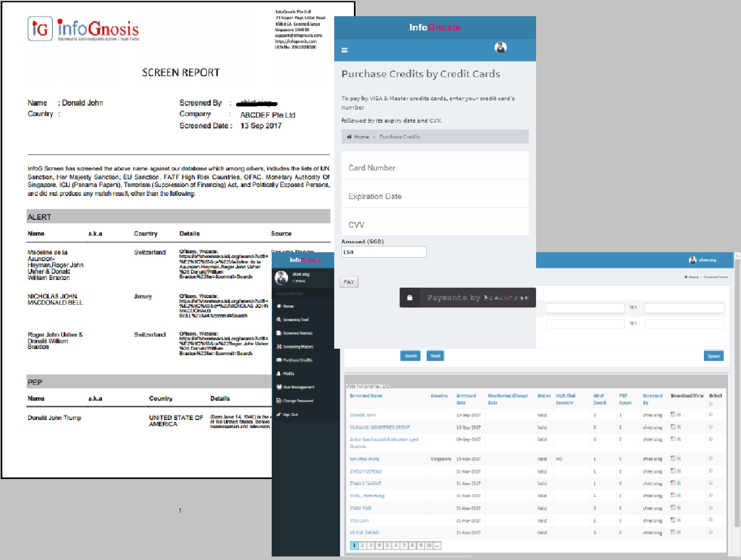View report icon for YOU Lixin row
Viewport: 741px width, 560px height.
pyautogui.click(x=679, y=520)
